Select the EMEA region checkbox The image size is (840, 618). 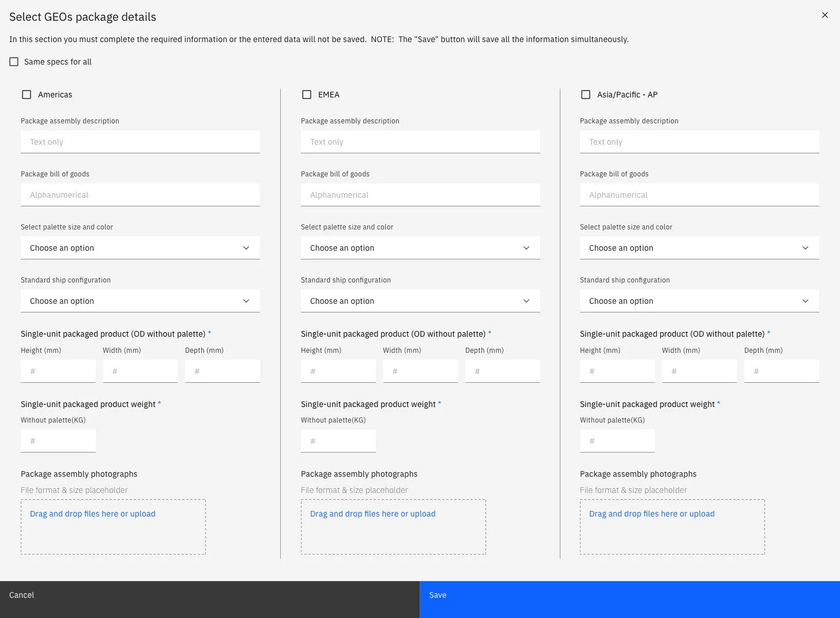pyautogui.click(x=307, y=95)
